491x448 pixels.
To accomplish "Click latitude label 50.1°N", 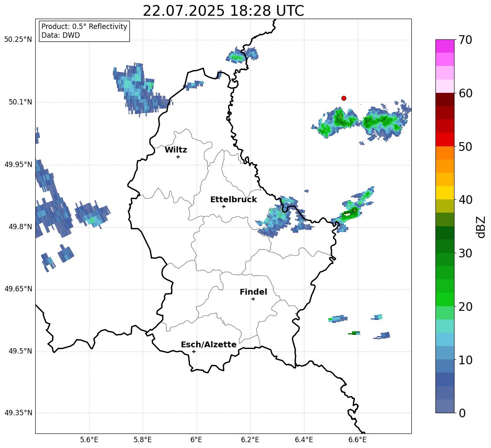I will pos(20,102).
